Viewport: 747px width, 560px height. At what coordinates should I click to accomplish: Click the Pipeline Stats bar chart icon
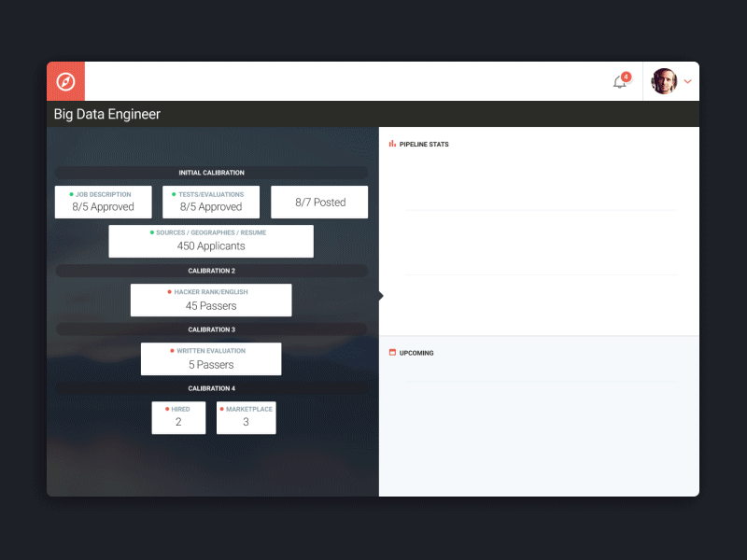[392, 144]
